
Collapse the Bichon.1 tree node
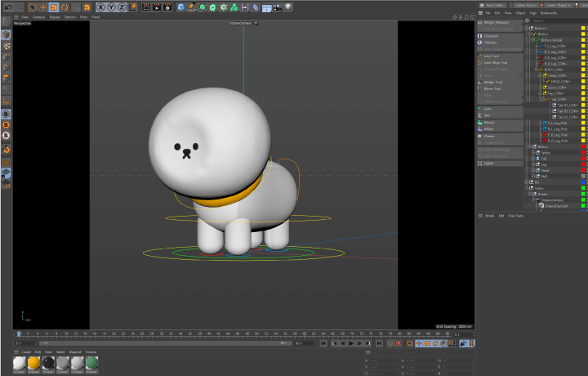pyautogui.click(x=527, y=28)
